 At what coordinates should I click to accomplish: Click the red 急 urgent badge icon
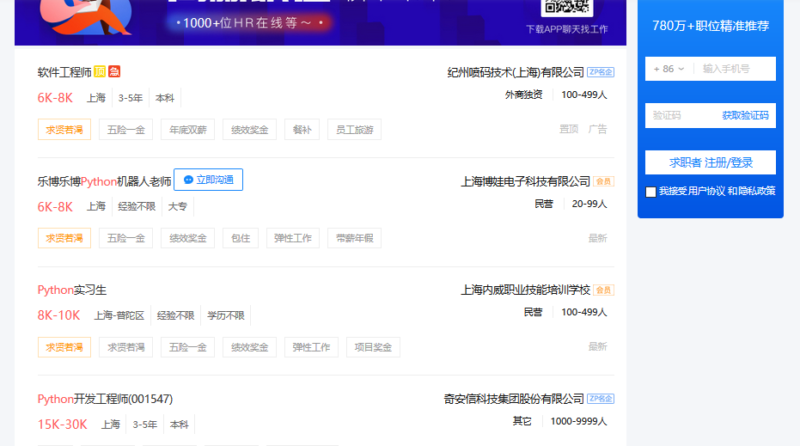point(114,71)
